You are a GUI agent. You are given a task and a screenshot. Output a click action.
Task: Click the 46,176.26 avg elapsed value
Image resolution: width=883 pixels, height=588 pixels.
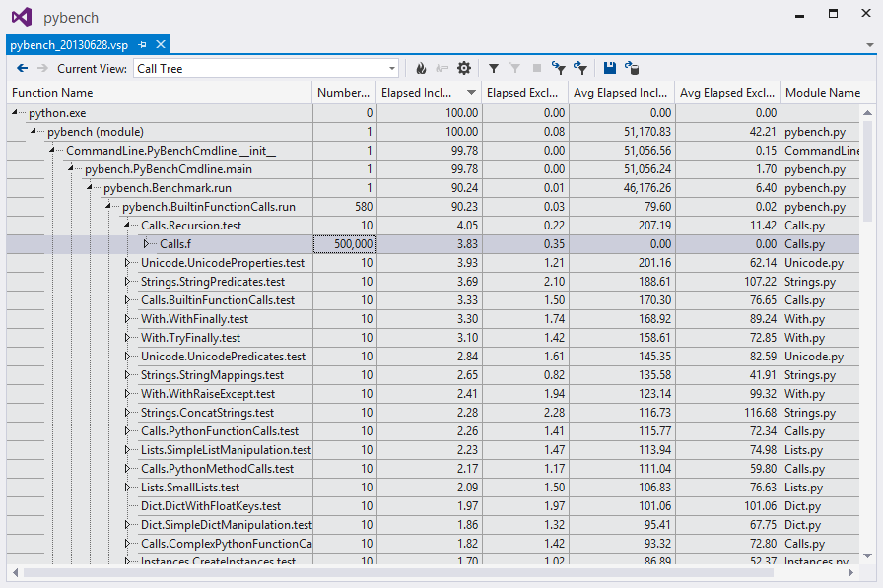(x=647, y=187)
